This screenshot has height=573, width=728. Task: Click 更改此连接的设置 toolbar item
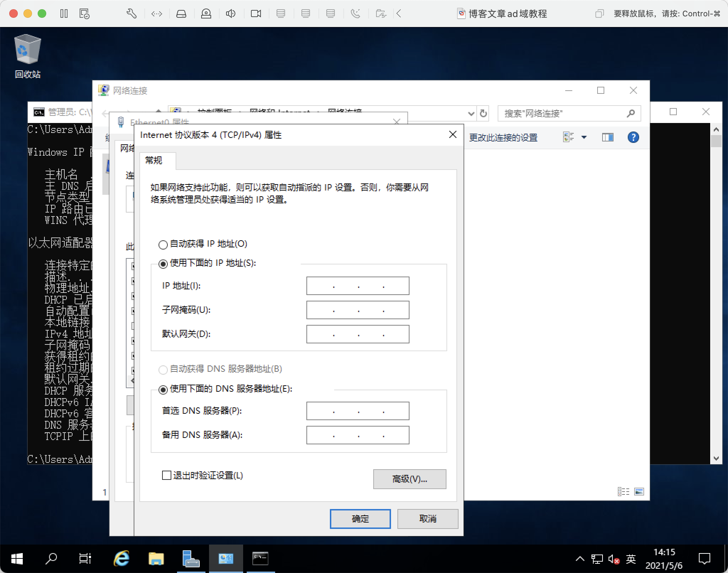(x=503, y=138)
